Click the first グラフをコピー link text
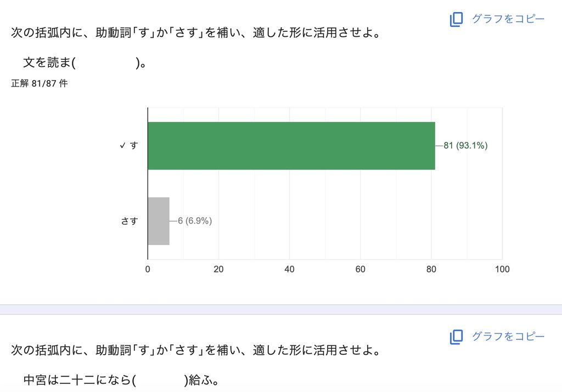The width and height of the screenshot is (562, 392). 508,19
